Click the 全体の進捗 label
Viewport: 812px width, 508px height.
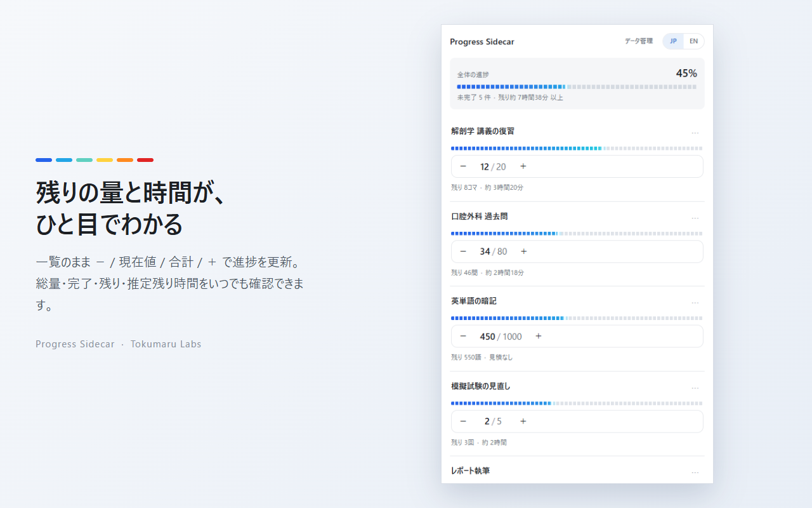[x=473, y=75]
